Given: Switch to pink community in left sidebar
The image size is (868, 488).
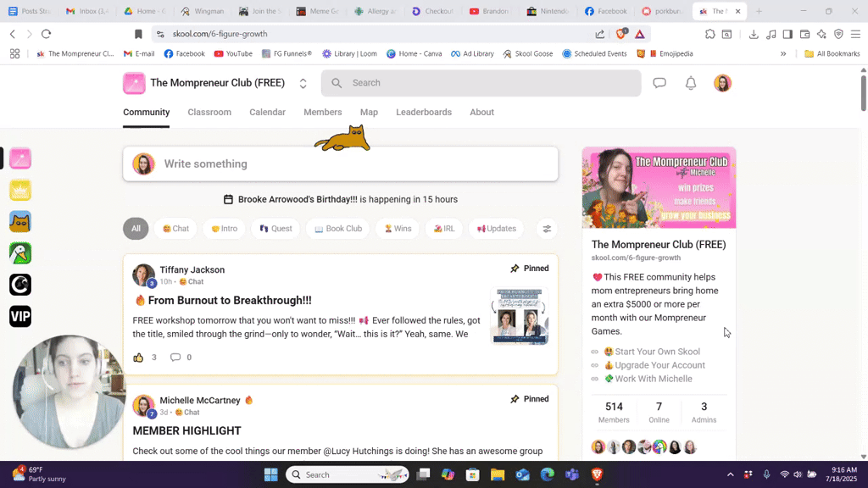Looking at the screenshot, I should (20, 158).
